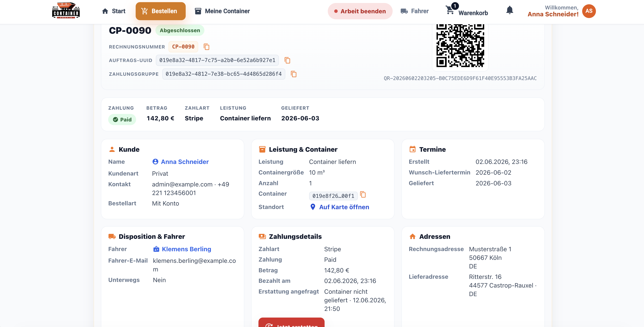
Task: Click the Disposition & Fahrer truck icon
Action: coord(112,236)
